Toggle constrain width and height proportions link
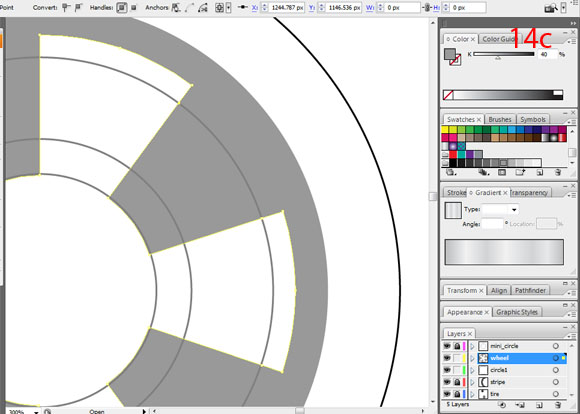Viewport: 580px width, 414px height. click(x=427, y=7)
